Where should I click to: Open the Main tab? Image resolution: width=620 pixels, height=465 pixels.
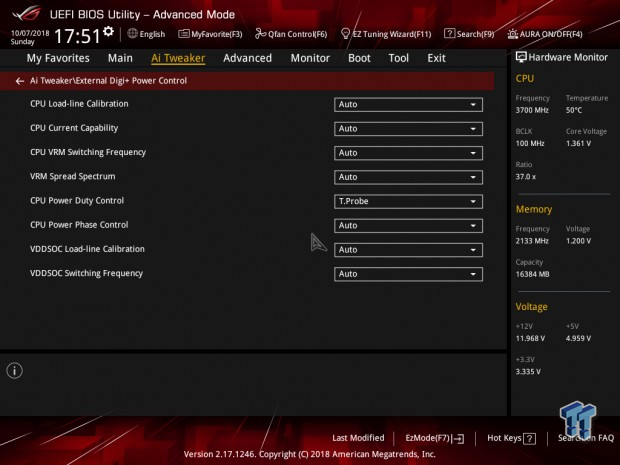point(120,58)
